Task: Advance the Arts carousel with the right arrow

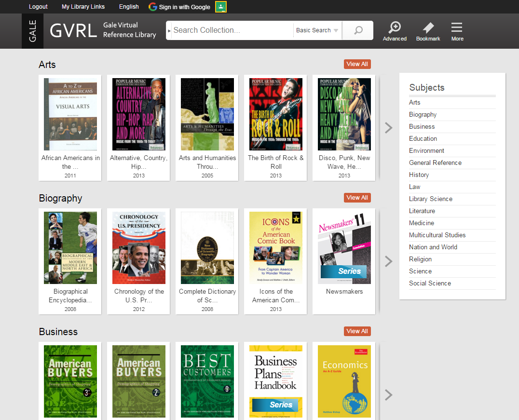Action: [388, 128]
